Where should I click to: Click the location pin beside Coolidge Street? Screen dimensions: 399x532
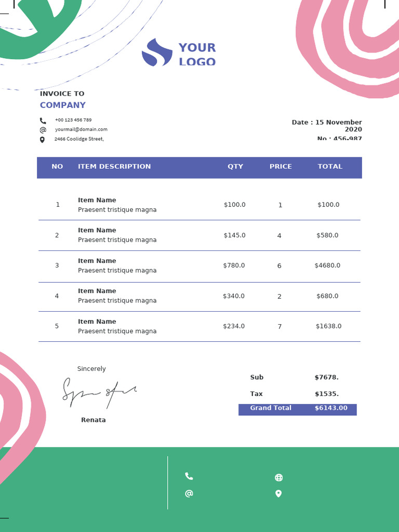click(42, 140)
